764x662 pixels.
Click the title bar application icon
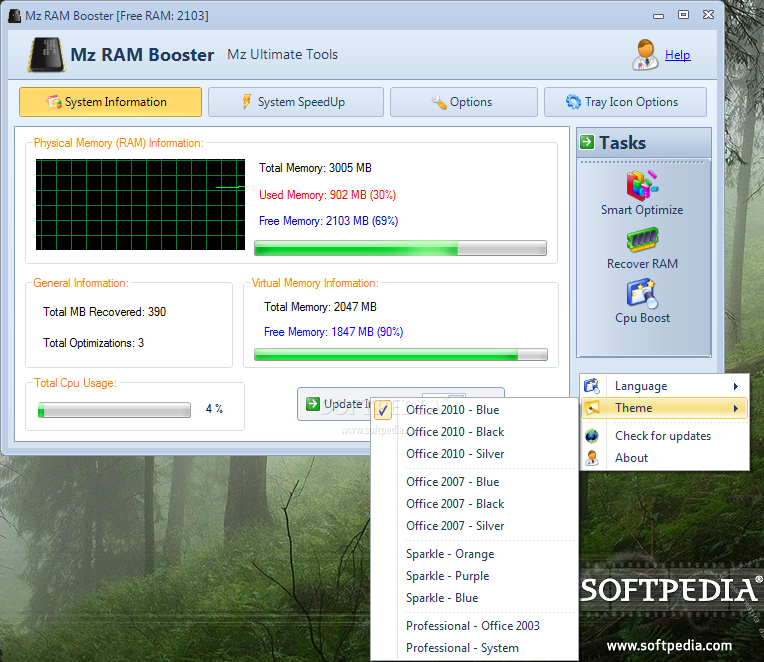point(14,16)
